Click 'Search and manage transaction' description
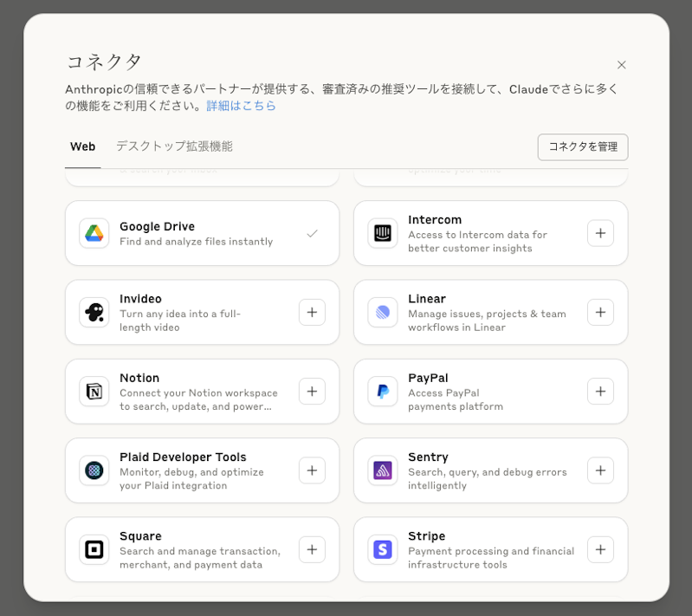 pos(200,558)
